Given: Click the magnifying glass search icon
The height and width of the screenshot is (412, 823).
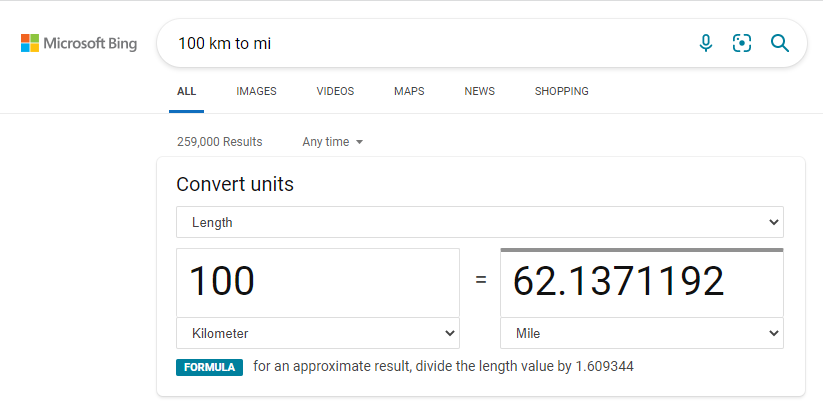Looking at the screenshot, I should tap(779, 43).
